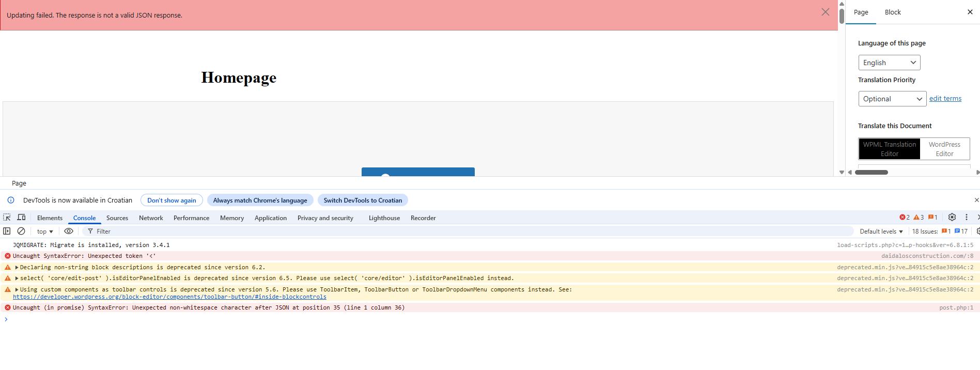Viewport: 980px width, 370px height.
Task: Open the load-scripts.php source link
Action: (x=905, y=245)
